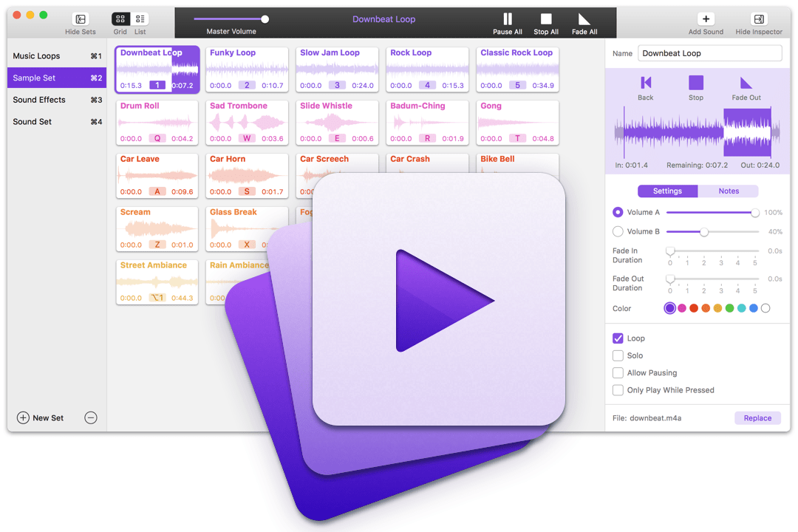
Task: Click the Bike Bell tile
Action: click(517, 165)
